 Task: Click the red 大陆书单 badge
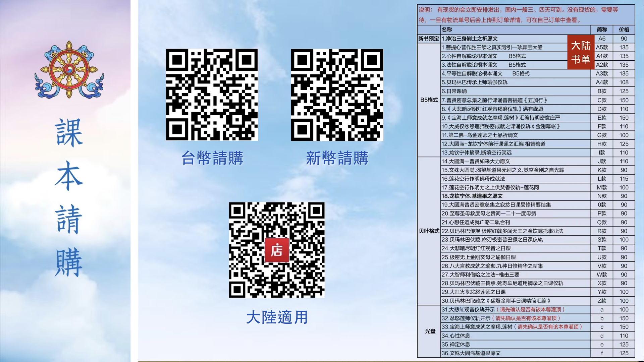tap(581, 52)
